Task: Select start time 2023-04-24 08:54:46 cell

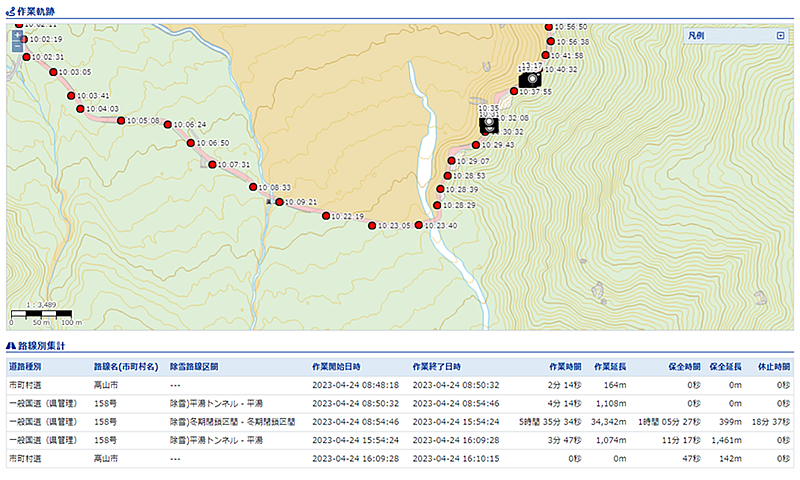Action: click(356, 422)
